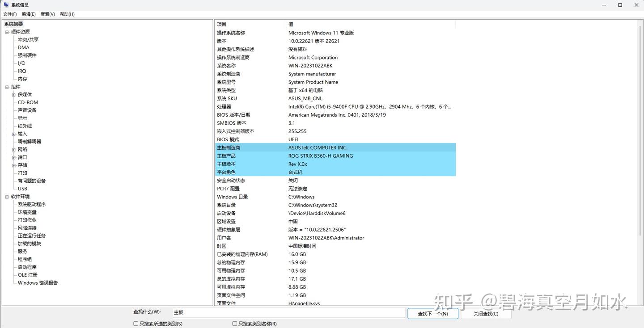Expand the 多媒体 tree node
The height and width of the screenshot is (328, 644).
pos(13,94)
